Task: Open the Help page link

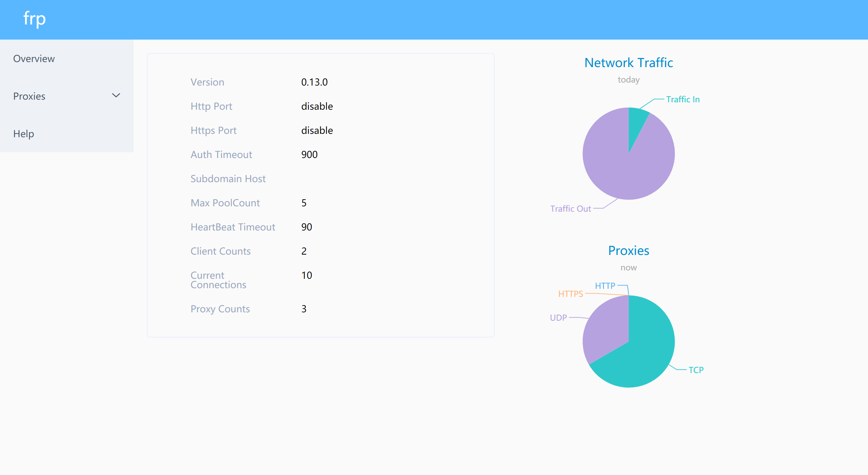Action: point(23,134)
